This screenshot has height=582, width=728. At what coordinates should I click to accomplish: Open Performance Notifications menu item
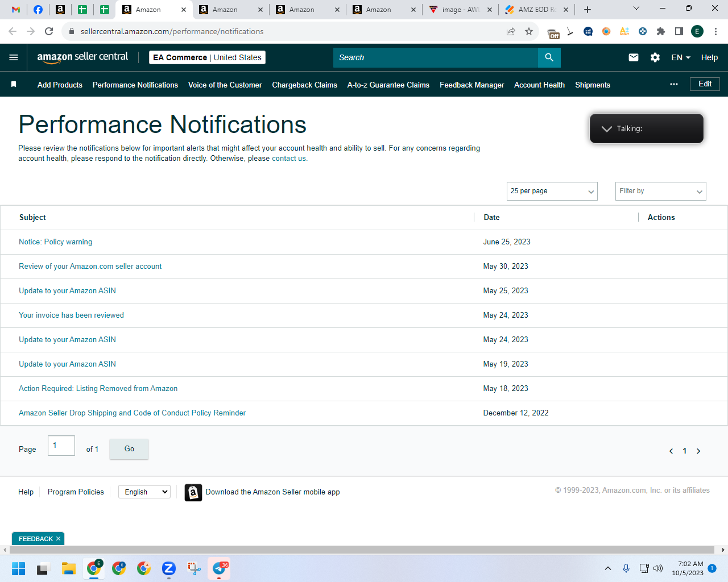click(135, 85)
